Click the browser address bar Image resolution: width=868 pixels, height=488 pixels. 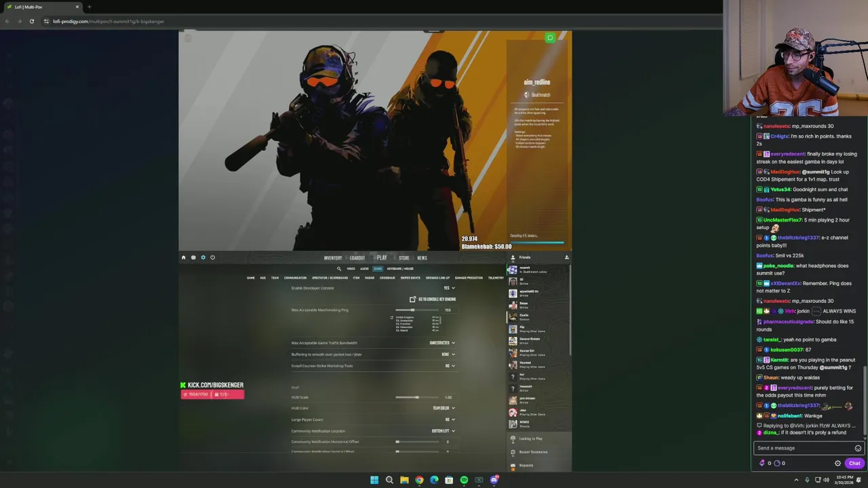click(x=380, y=21)
